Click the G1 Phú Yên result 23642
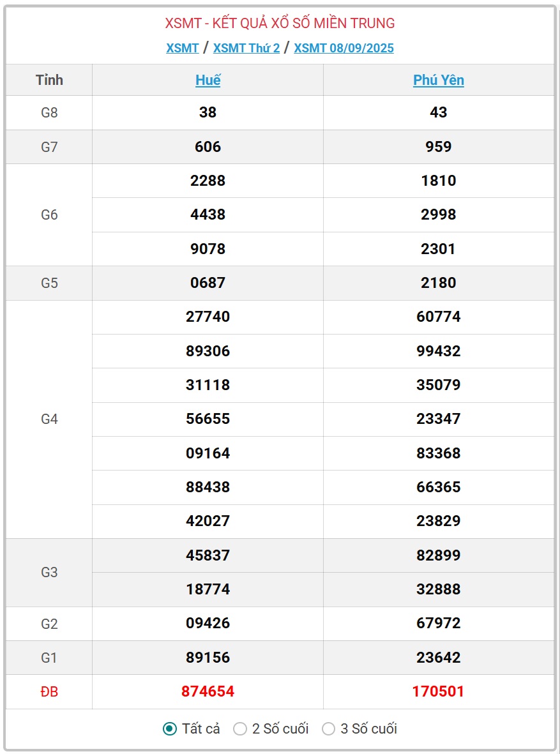The height and width of the screenshot is (754, 560). click(x=438, y=658)
